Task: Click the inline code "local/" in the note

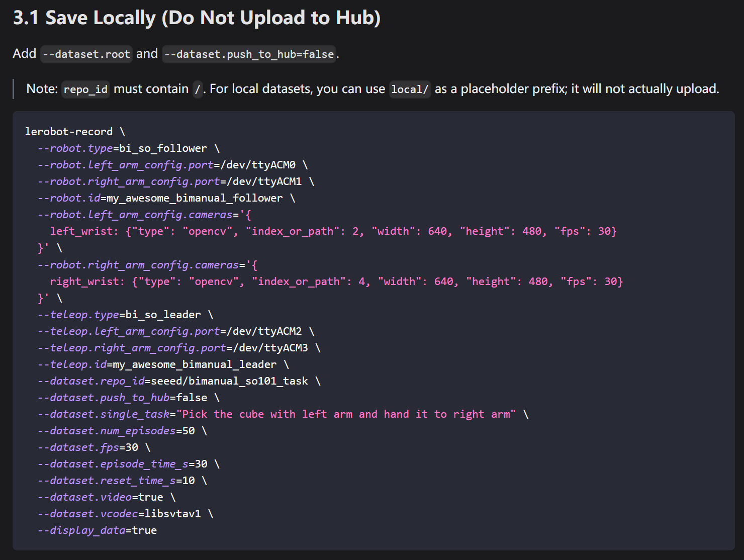Action: tap(410, 89)
